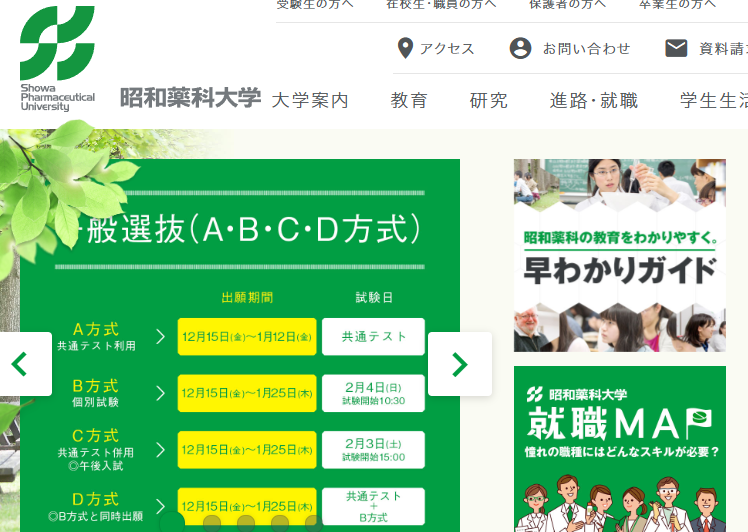748x532 pixels.
Task: Click B方式 個別試験 label
Action: coord(95,393)
